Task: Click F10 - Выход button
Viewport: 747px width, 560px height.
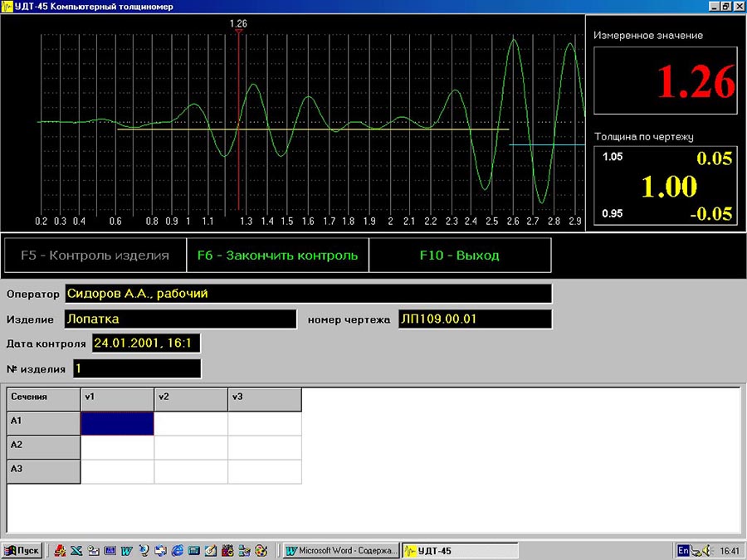Action: point(460,256)
